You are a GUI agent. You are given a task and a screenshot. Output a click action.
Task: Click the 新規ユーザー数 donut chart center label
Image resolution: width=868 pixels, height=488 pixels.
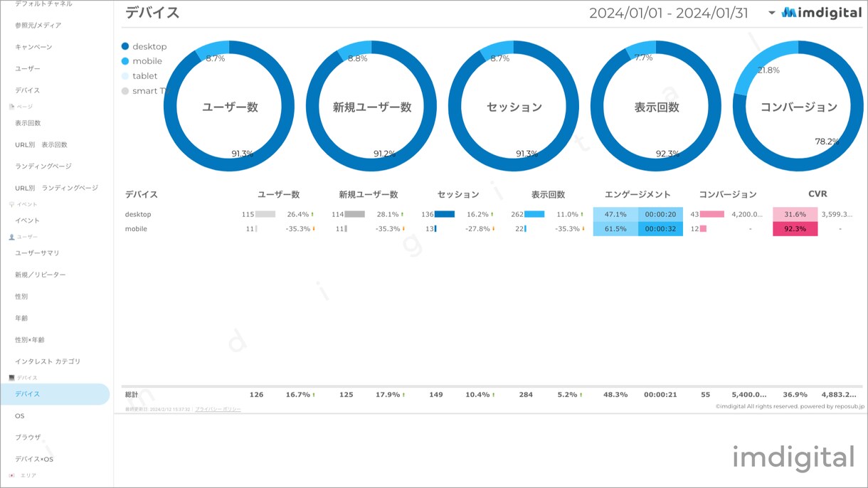click(372, 107)
